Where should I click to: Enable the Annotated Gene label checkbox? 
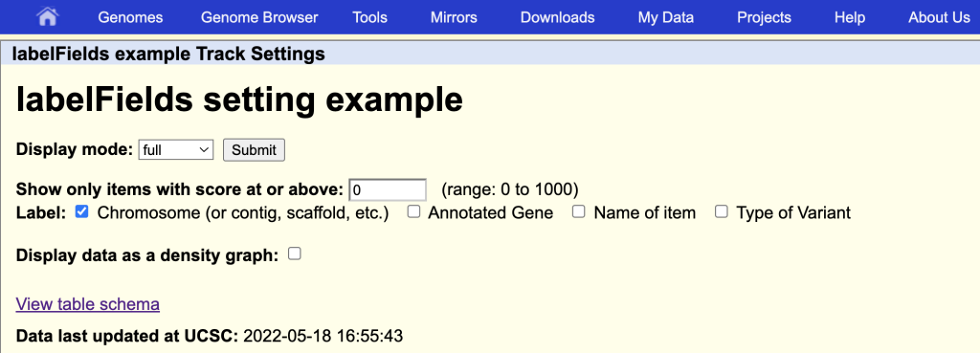tap(413, 211)
